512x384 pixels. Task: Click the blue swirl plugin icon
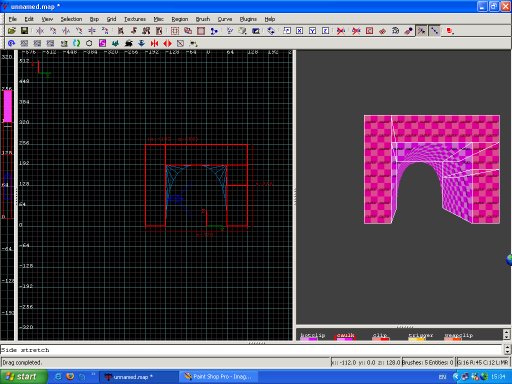click(x=11, y=43)
